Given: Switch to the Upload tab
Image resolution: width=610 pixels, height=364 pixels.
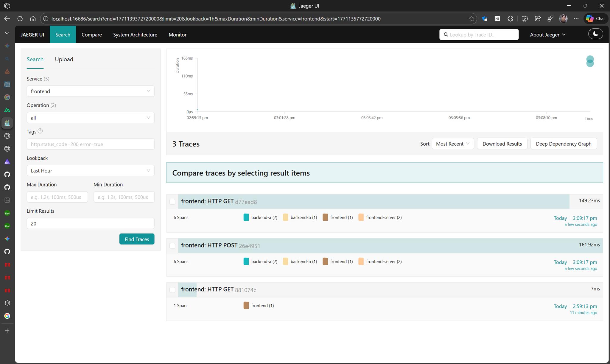Looking at the screenshot, I should (x=64, y=59).
